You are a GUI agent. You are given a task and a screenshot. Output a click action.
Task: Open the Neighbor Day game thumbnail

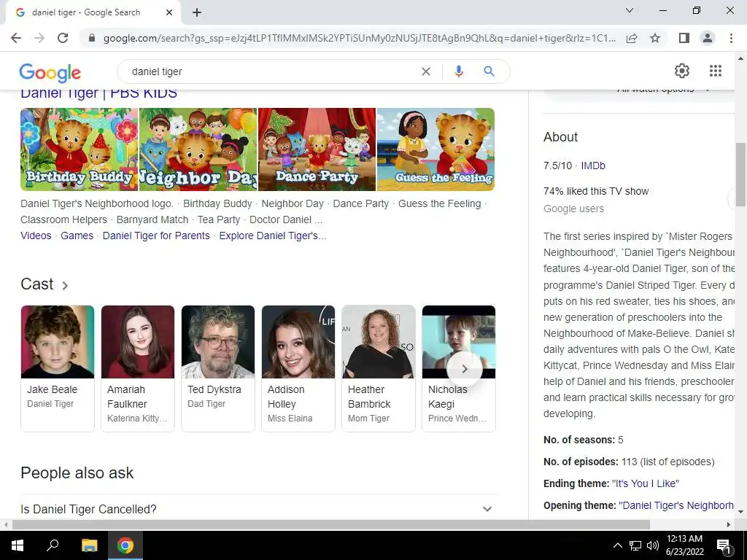pyautogui.click(x=198, y=149)
